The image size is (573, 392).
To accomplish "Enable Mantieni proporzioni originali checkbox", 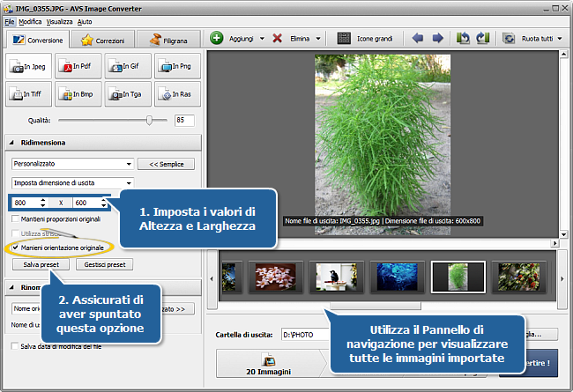I will (x=16, y=218).
